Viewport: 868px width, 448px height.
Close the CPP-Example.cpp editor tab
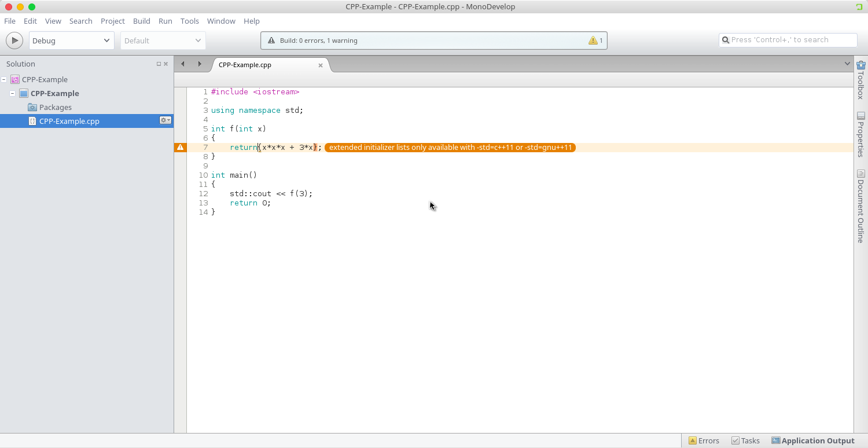tap(321, 65)
